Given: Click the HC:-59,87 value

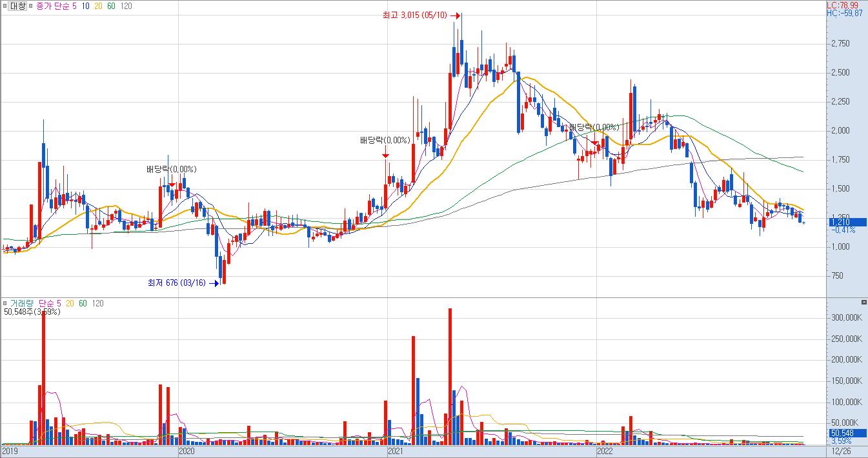Looking at the screenshot, I should tap(845, 13).
